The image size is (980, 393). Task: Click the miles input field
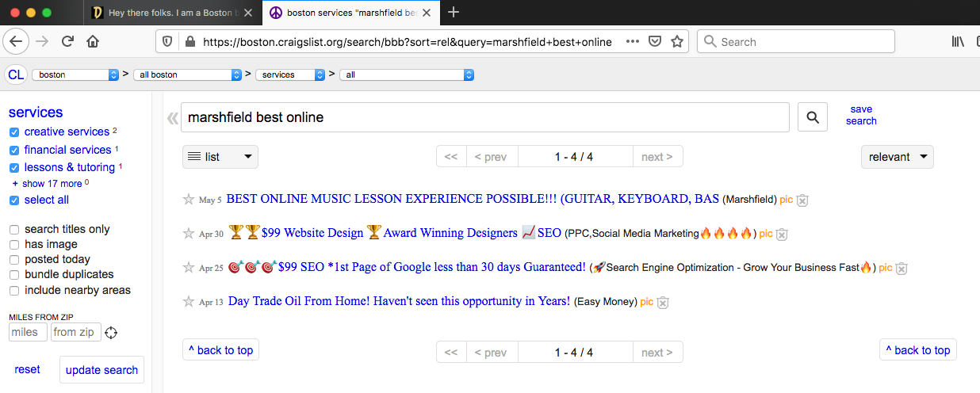(x=28, y=332)
